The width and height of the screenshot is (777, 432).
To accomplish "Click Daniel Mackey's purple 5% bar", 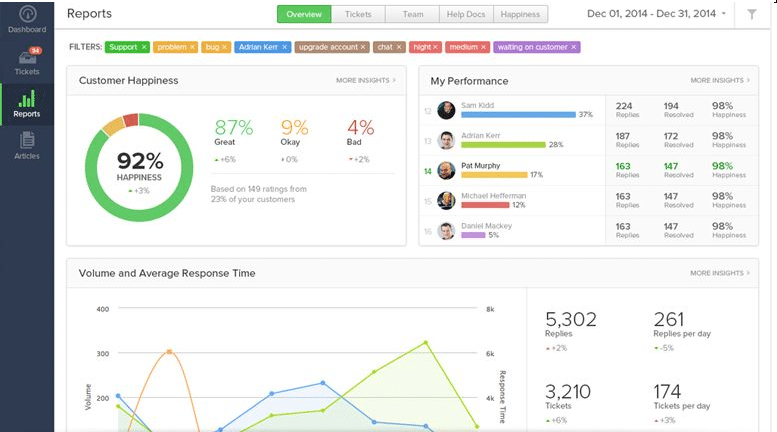I will [473, 235].
